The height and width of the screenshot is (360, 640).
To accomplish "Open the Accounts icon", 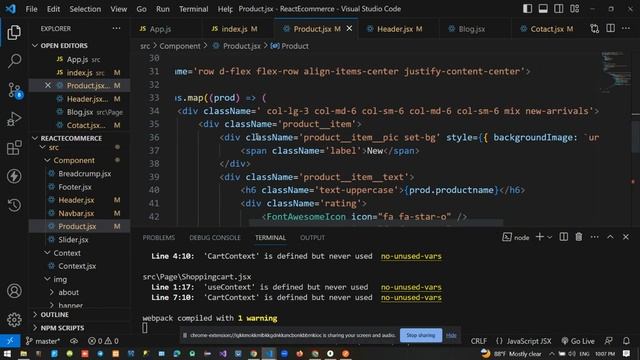I will click(x=14, y=291).
